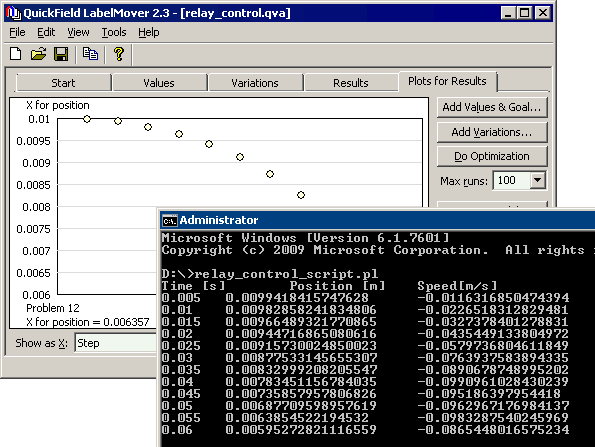This screenshot has width=595, height=447.
Task: Click the yellow Help question mark icon
Action: pos(119,54)
